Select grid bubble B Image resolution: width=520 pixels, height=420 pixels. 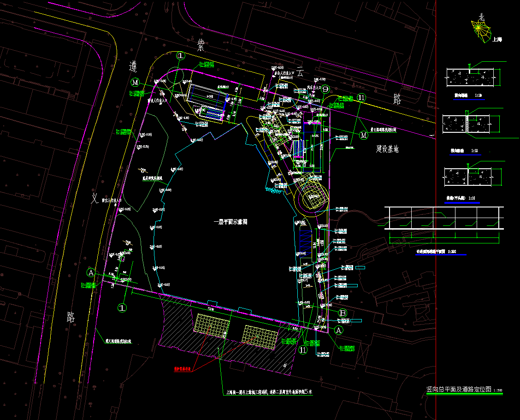(x=343, y=313)
